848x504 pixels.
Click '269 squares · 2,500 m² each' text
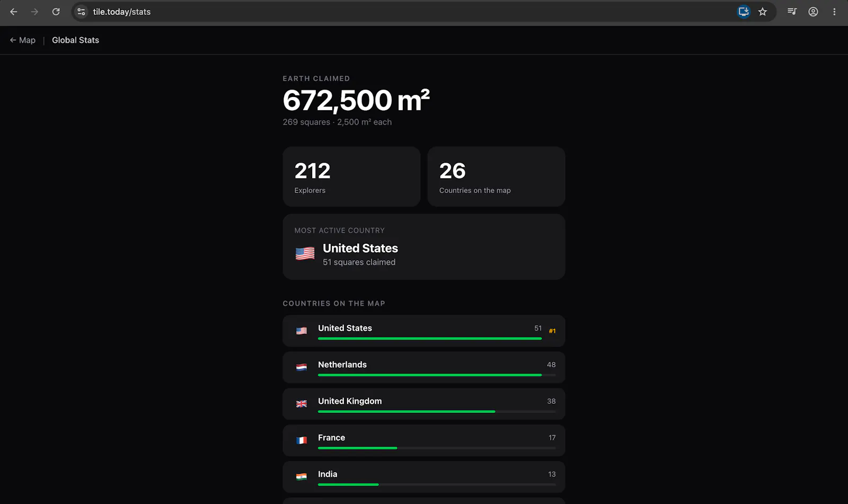[x=337, y=122]
